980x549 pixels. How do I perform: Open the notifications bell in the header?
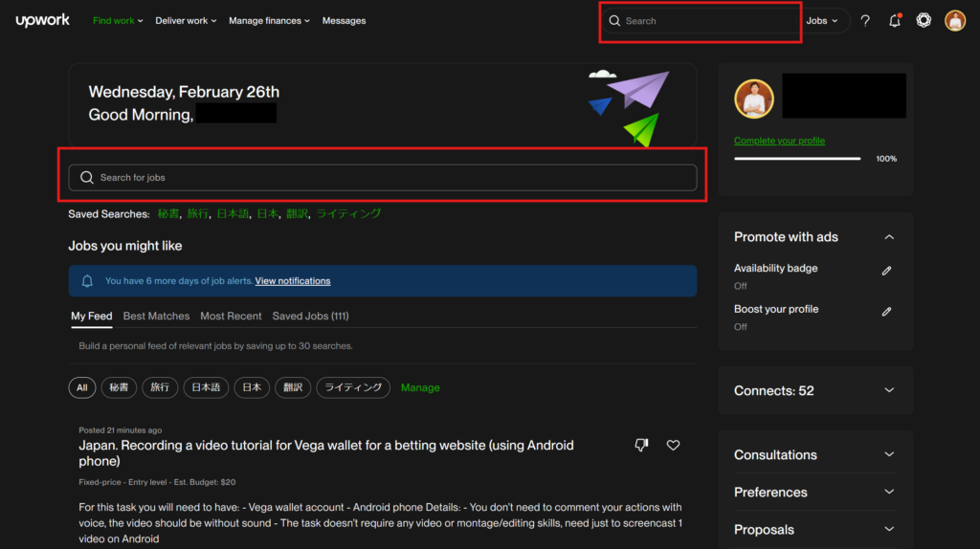(x=895, y=21)
